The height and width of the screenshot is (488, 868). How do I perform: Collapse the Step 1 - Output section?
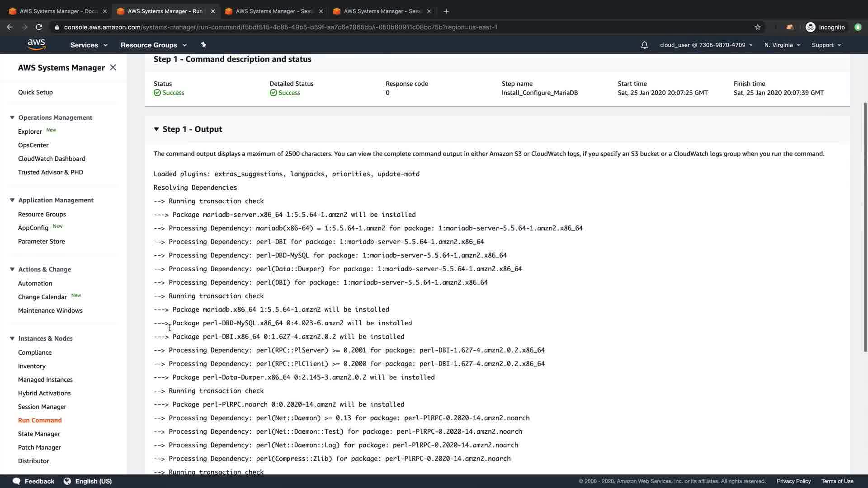coord(156,129)
